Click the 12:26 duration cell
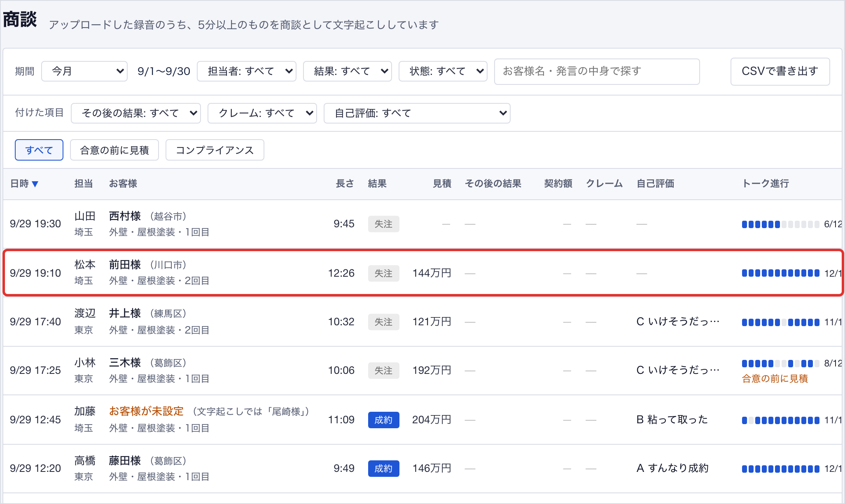 [341, 273]
